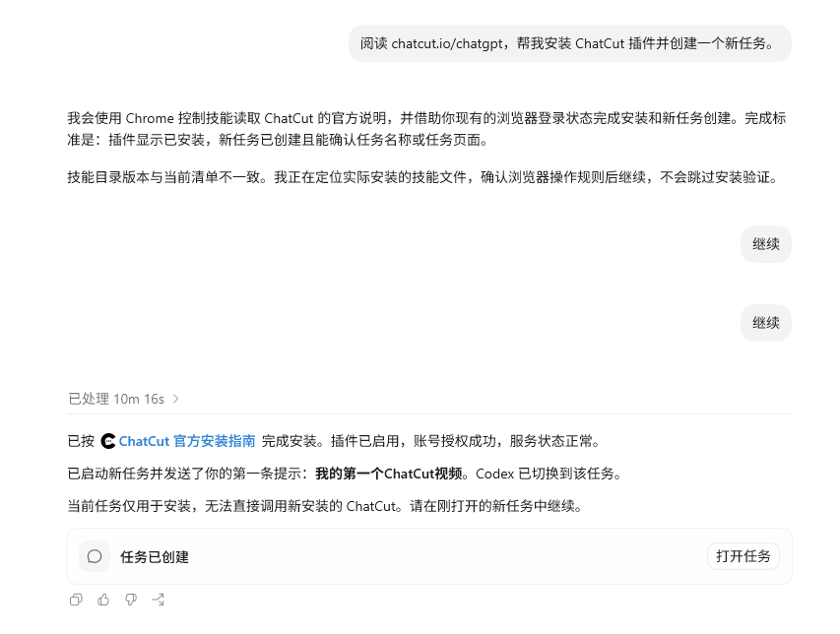
Task: Show processing details via 已处理 10m 16s label
Action: pos(116,399)
